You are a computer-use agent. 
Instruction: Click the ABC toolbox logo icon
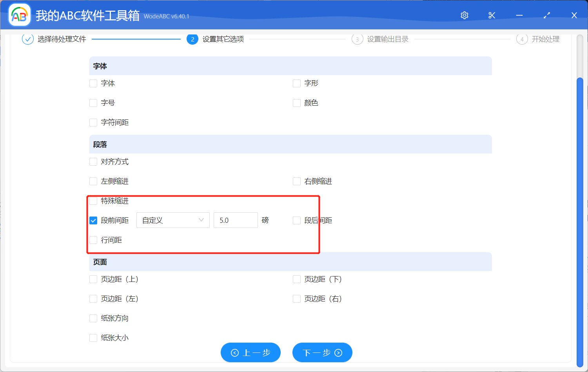pos(19,14)
